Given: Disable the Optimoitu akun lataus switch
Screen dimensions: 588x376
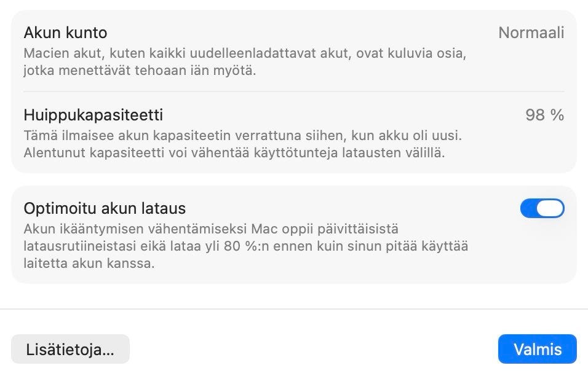Looking at the screenshot, I should 542,209.
